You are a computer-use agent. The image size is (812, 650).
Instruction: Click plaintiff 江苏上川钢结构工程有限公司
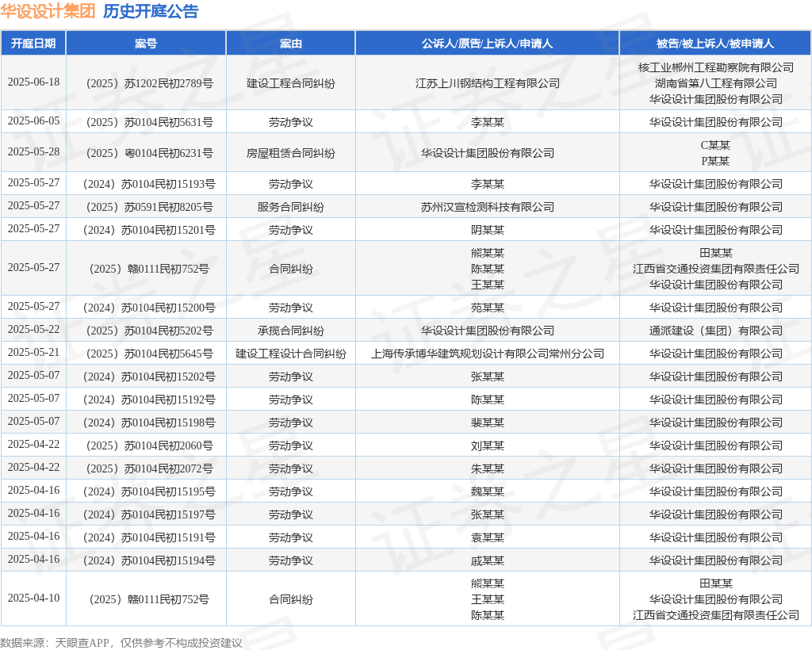point(488,83)
